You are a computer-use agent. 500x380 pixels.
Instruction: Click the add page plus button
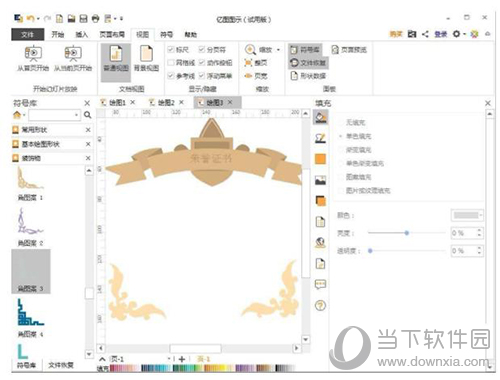click(x=182, y=359)
